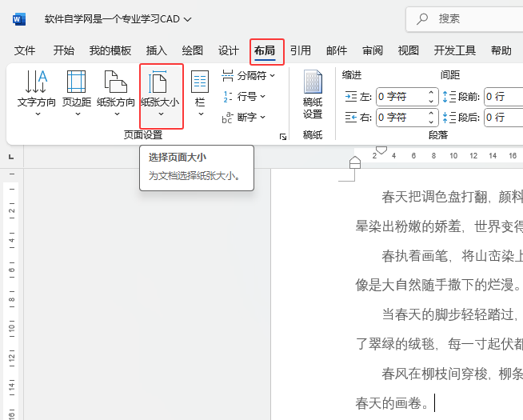Click the search magnifier icon

[422, 18]
